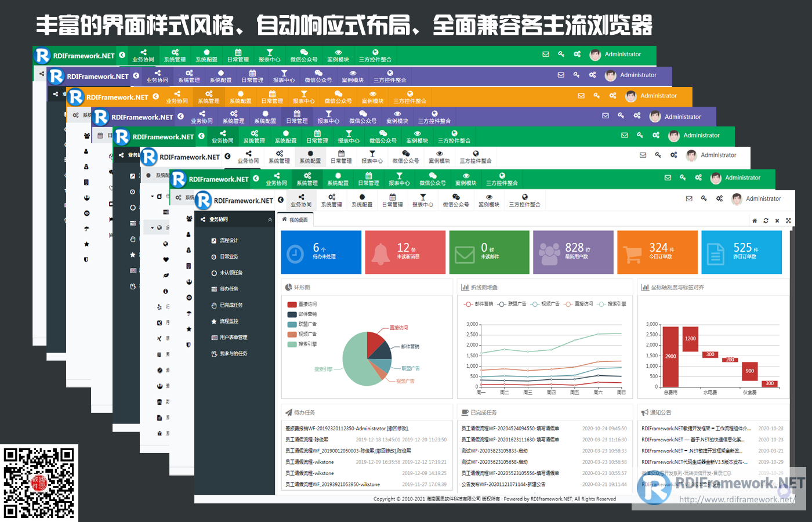This screenshot has height=522, width=812.
Task: Open 三方控件整合 globe icon in front window
Action: (525, 197)
